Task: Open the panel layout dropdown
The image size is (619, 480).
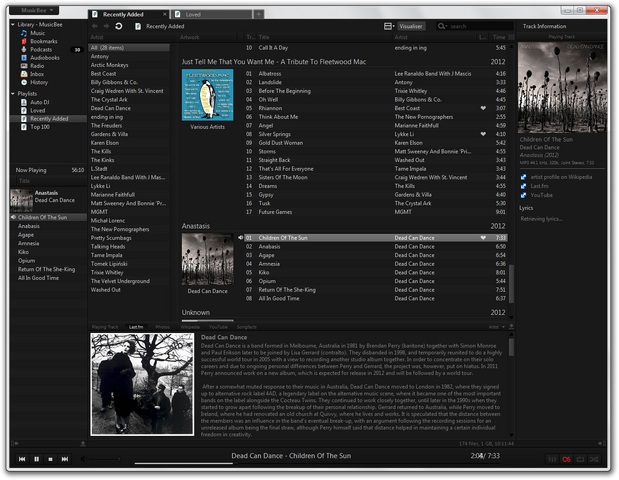Action: [x=389, y=26]
